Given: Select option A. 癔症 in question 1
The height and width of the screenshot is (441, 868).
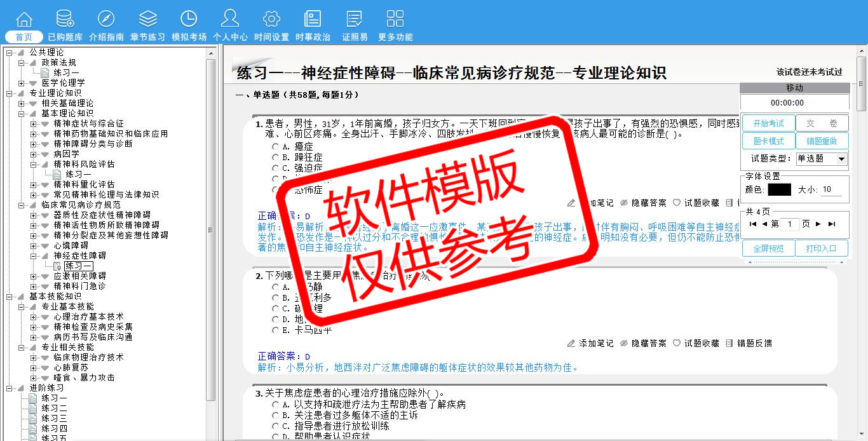Looking at the screenshot, I should (x=275, y=147).
